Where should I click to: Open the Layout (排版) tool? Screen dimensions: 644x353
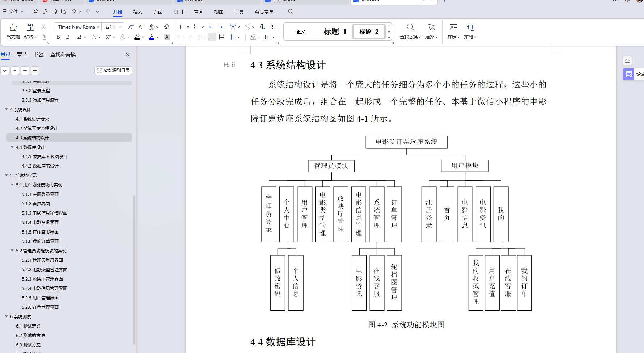453,31
